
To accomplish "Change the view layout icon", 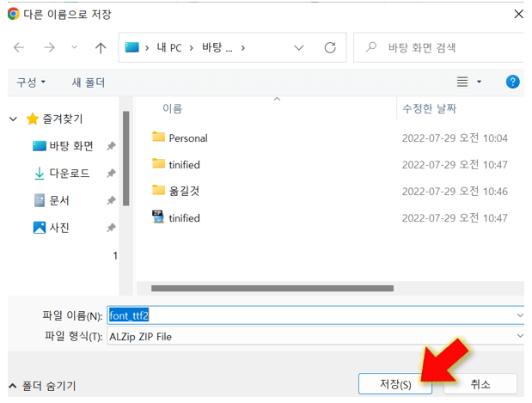I will point(462,82).
